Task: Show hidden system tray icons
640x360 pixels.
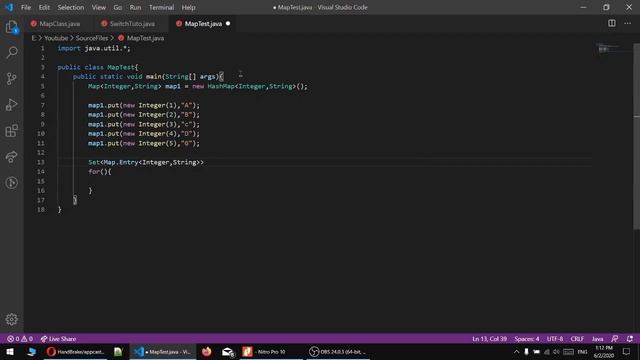Action: [x=516, y=351]
